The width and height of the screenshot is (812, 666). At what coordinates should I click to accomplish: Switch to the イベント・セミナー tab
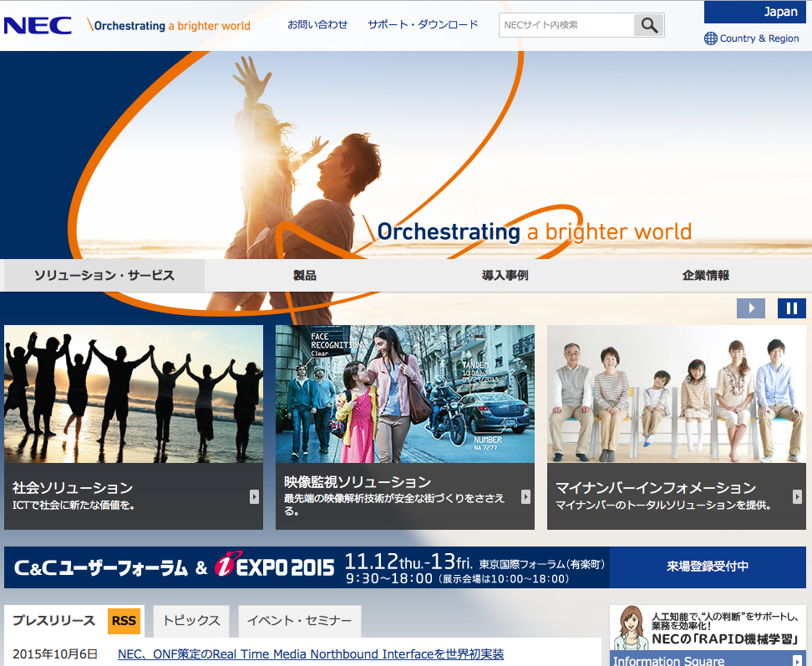click(x=299, y=620)
